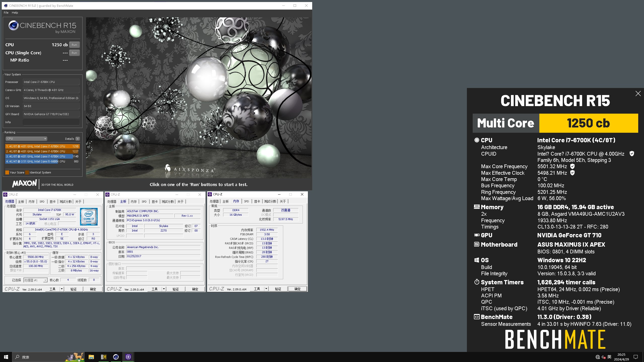Click the Intel Core i7 badge logo
The width and height of the screenshot is (644, 362).
[x=89, y=217]
